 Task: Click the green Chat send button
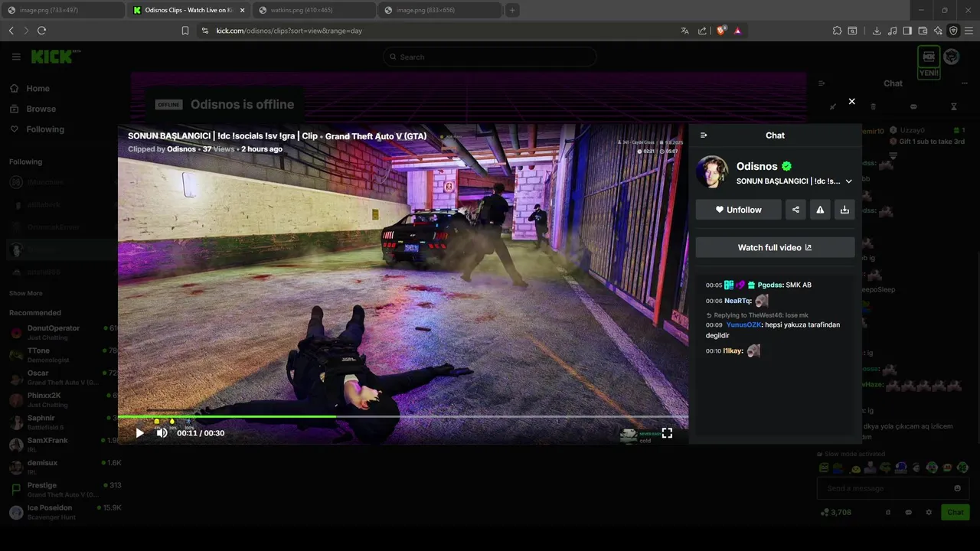(955, 513)
